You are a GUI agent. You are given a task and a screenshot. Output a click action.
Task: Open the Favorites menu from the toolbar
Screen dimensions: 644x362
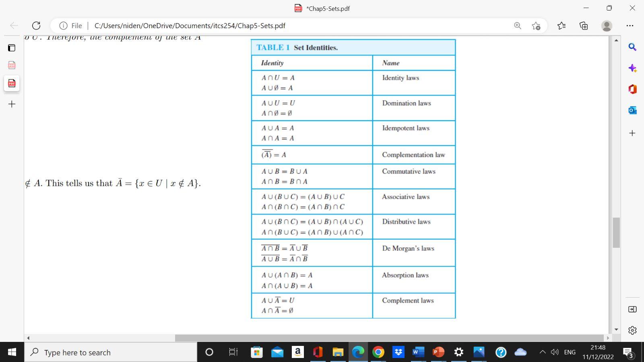(x=561, y=25)
